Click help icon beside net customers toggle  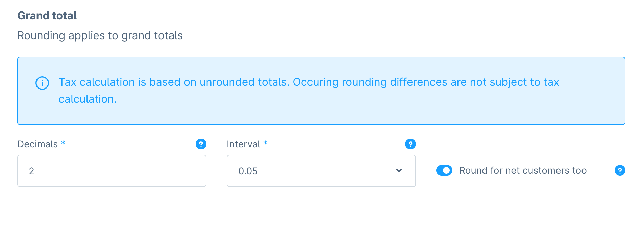point(620,170)
